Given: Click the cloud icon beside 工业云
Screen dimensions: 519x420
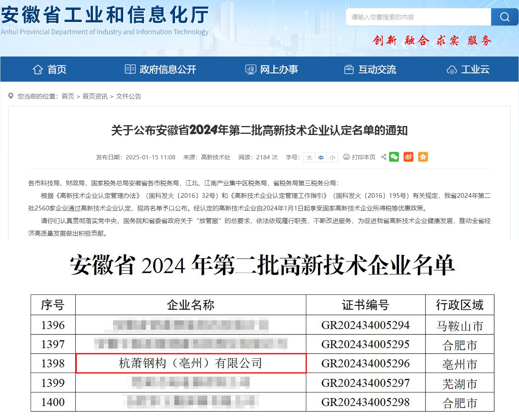Looking at the screenshot, I should tap(451, 70).
